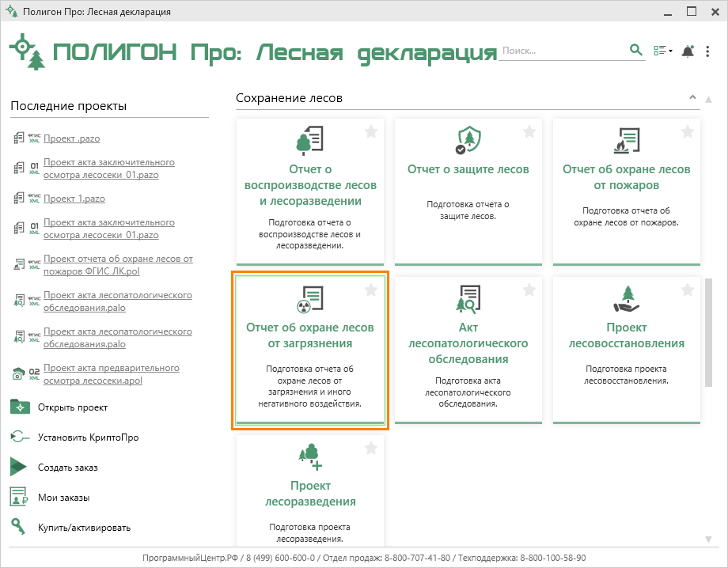Click the shield icon of Отчет о защите лесов
Image resolution: width=728 pixels, height=568 pixels.
point(468,140)
